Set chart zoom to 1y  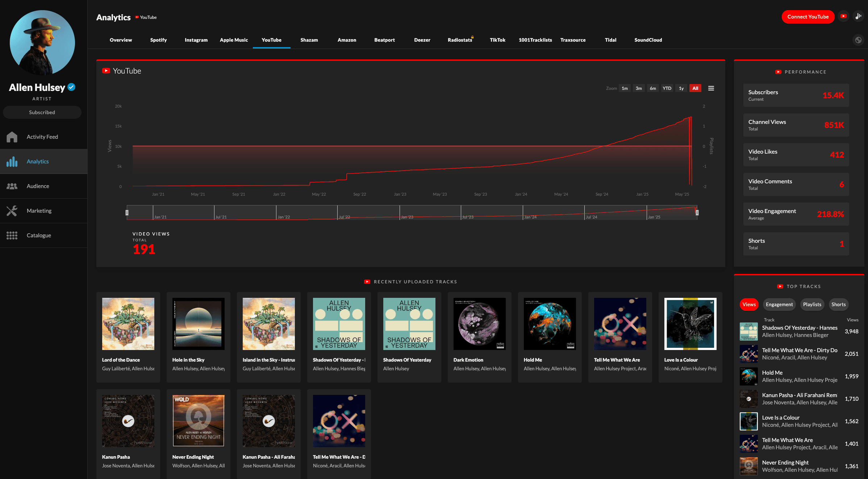681,88
